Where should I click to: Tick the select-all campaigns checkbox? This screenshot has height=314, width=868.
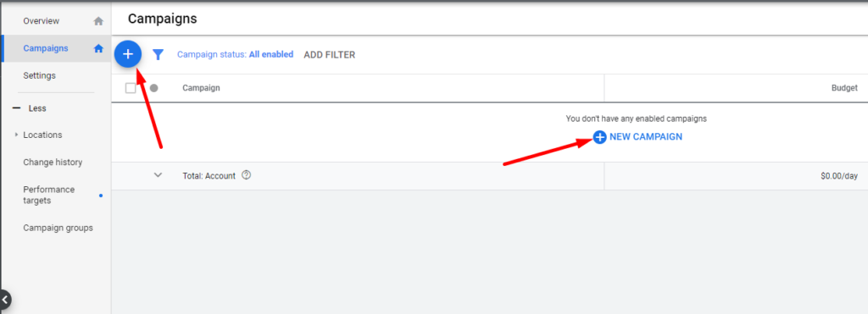pyautogui.click(x=131, y=88)
